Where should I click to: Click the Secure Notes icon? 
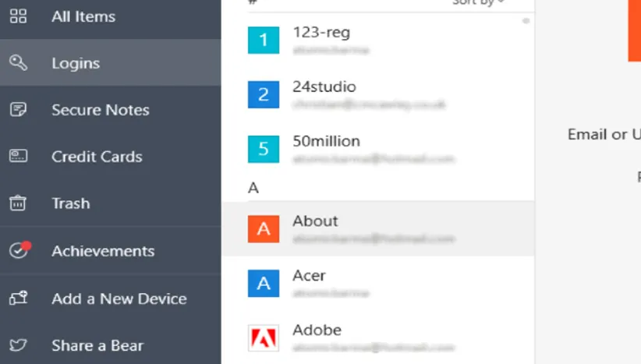coord(18,110)
